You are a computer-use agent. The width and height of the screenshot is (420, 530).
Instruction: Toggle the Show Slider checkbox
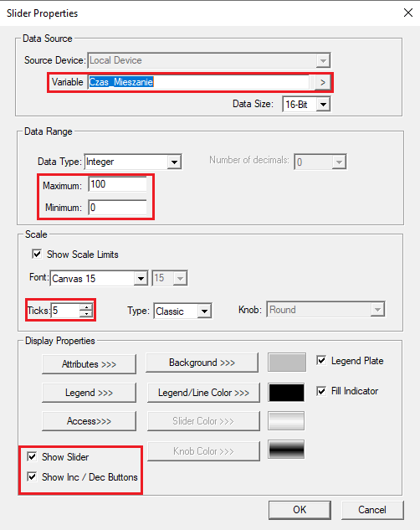coord(32,456)
